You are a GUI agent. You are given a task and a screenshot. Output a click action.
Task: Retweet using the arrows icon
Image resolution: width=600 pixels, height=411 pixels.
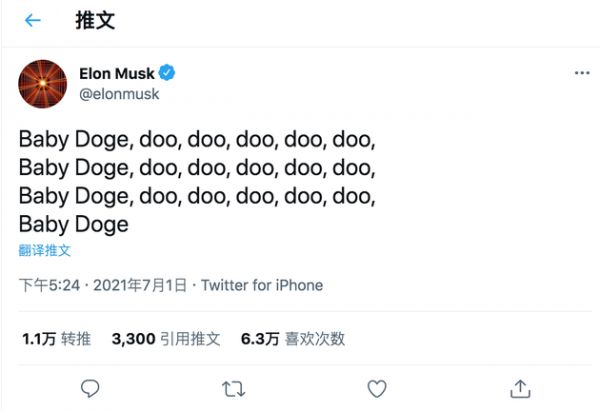click(233, 388)
